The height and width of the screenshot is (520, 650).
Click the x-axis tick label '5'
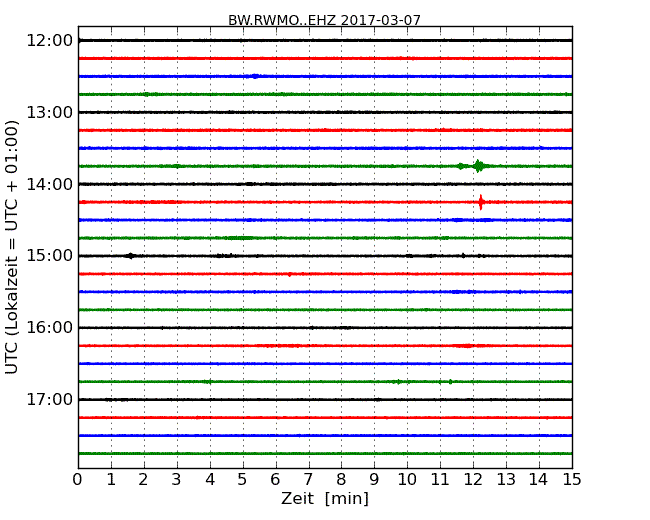click(x=243, y=480)
